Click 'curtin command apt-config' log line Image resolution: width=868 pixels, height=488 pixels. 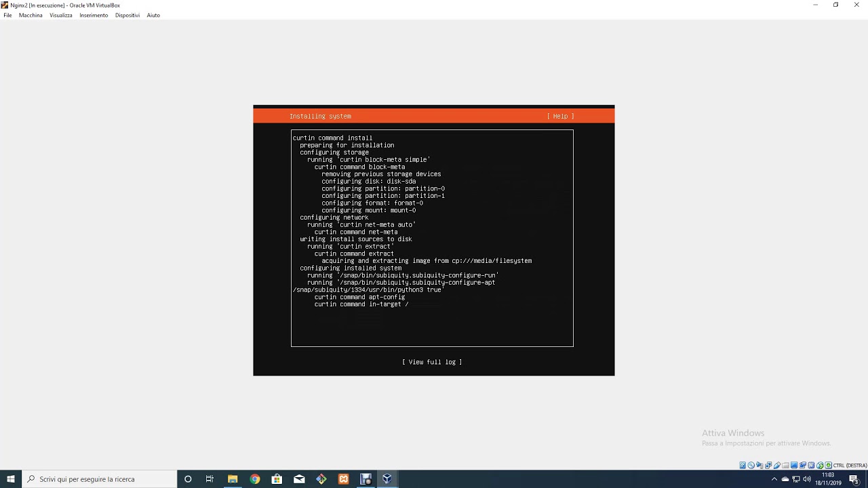point(359,297)
